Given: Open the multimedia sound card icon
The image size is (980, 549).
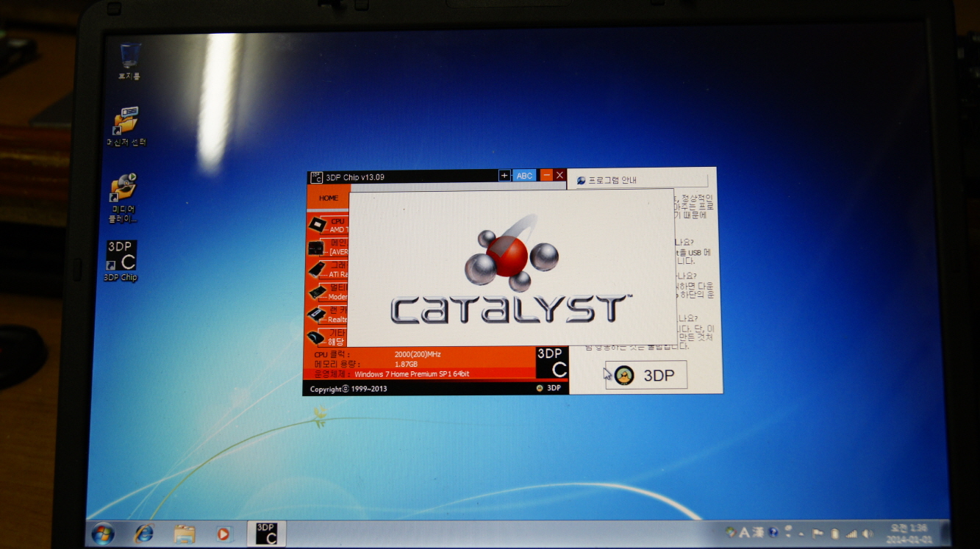Looking at the screenshot, I should 316,292.
